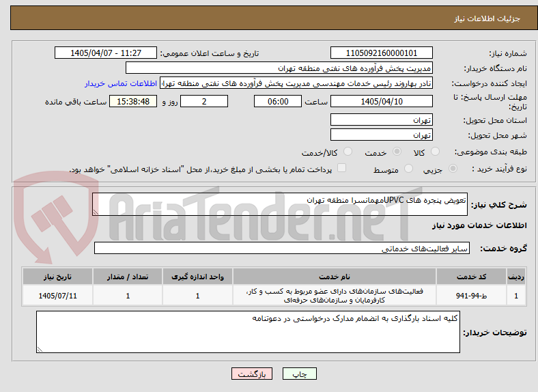Click the delivery province field تهران
Image resolution: width=538 pixels, height=392 pixels.
381,120
